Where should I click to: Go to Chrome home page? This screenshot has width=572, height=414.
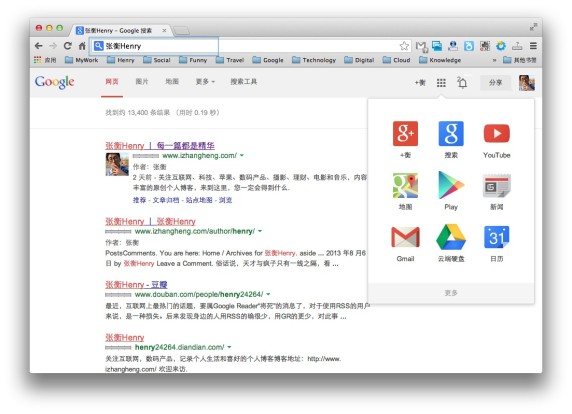click(x=82, y=46)
